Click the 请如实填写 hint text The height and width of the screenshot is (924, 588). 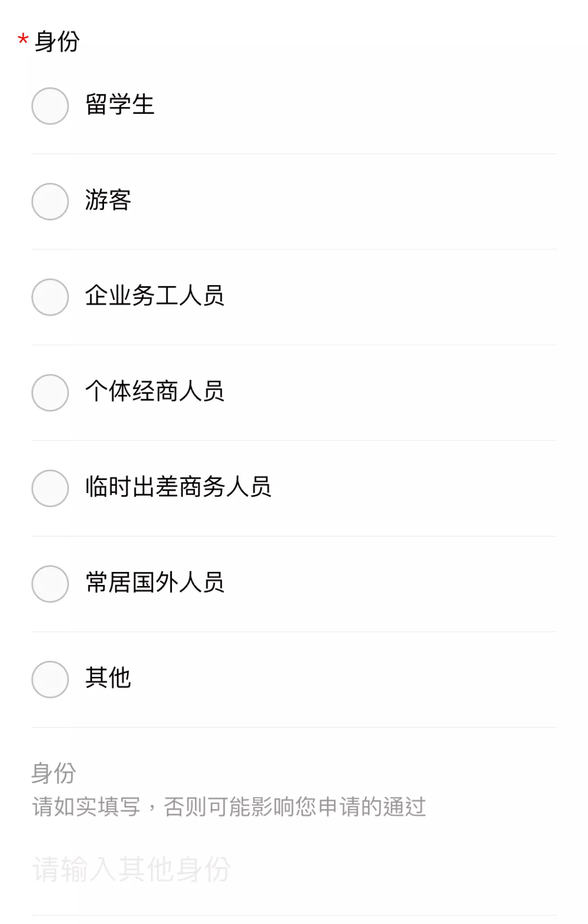tap(86, 807)
